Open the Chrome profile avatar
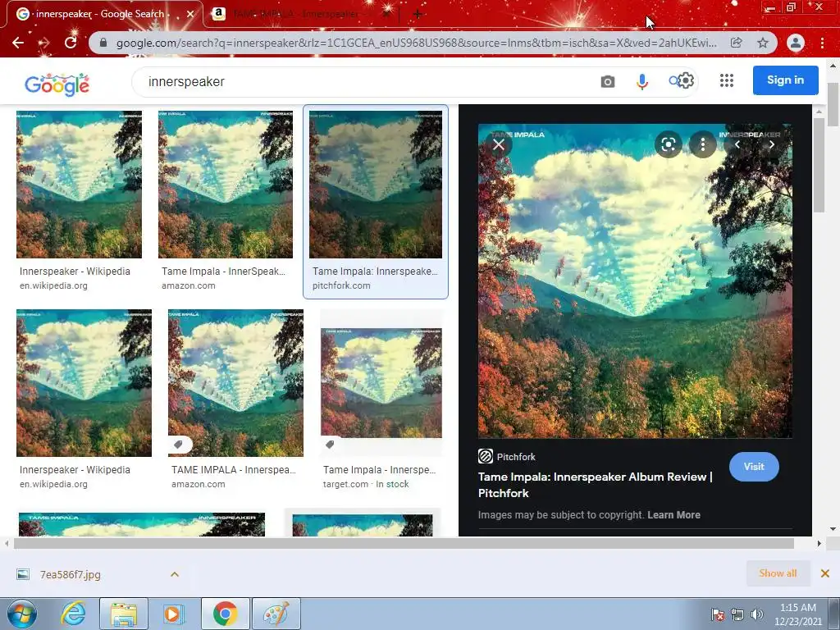 (x=796, y=43)
